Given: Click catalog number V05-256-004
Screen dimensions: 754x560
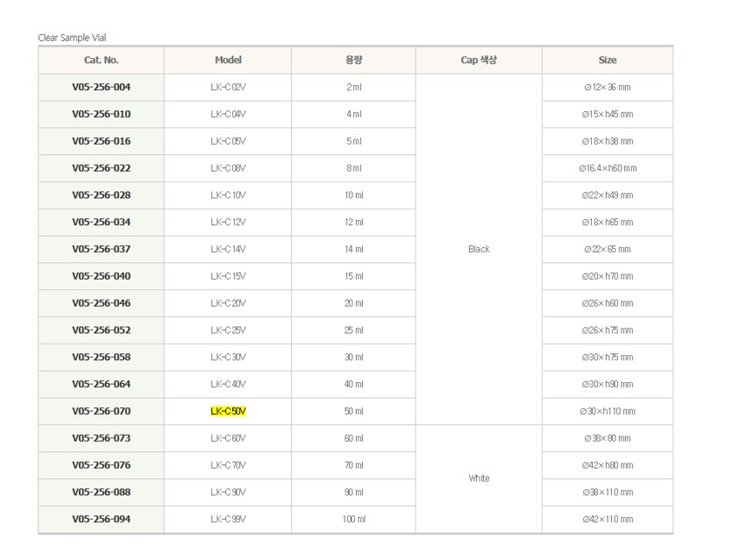Looking at the screenshot, I should [101, 87].
